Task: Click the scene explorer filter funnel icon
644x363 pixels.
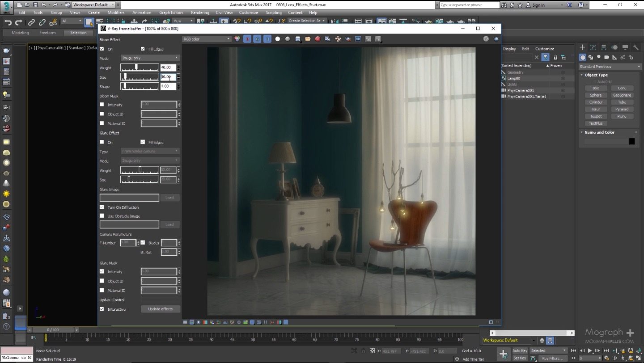Action: tap(545, 57)
